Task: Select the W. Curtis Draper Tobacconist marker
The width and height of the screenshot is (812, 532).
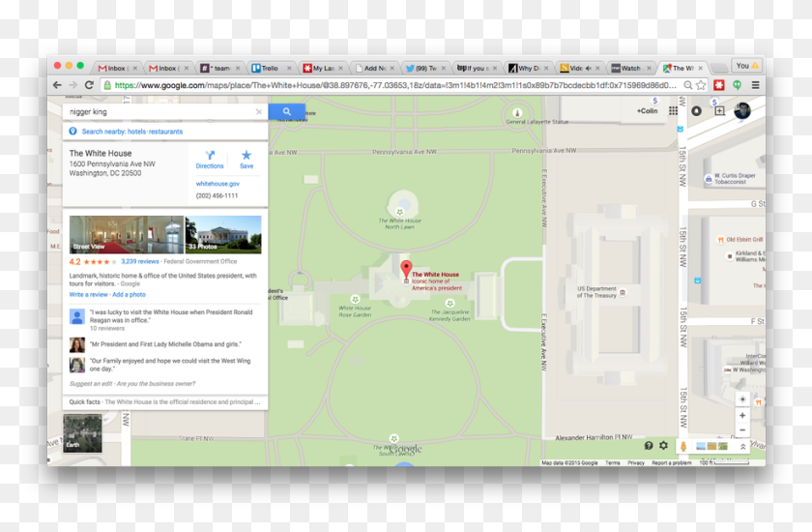Action: pos(708,179)
